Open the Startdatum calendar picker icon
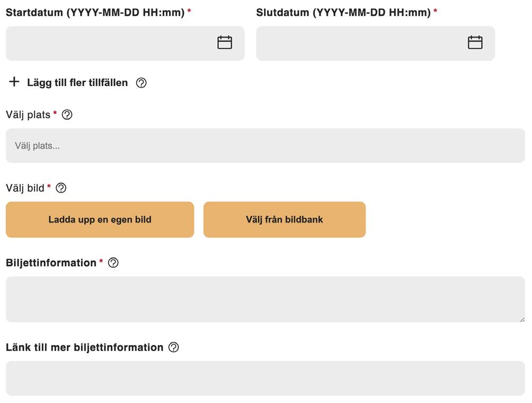532x403 pixels. click(x=225, y=43)
